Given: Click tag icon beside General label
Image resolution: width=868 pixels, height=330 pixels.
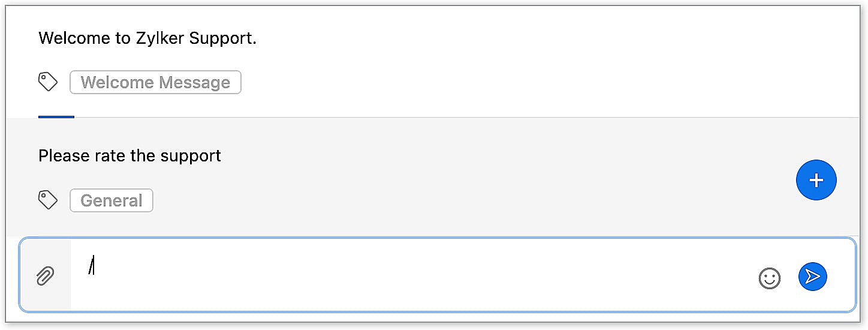Looking at the screenshot, I should click(x=48, y=200).
